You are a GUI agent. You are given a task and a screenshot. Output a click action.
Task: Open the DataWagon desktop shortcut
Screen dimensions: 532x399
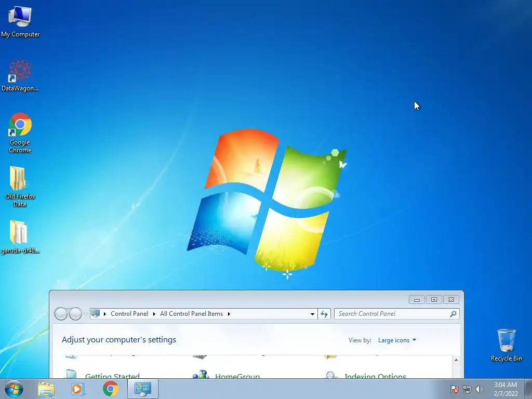click(x=20, y=76)
